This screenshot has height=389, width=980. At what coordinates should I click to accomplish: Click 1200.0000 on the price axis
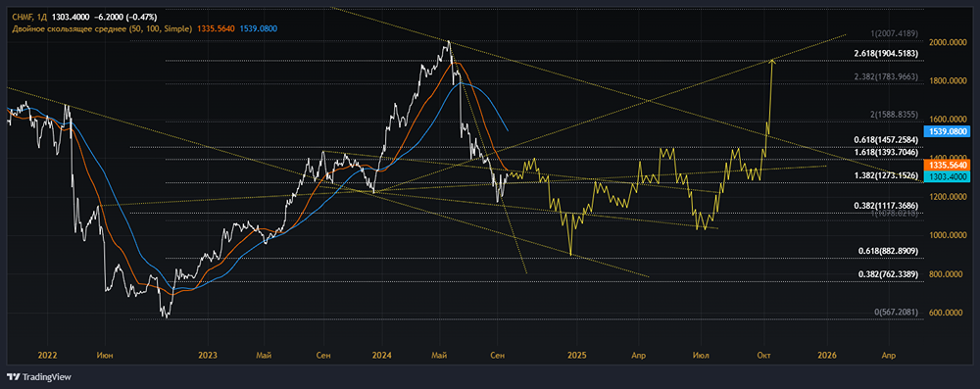947,197
